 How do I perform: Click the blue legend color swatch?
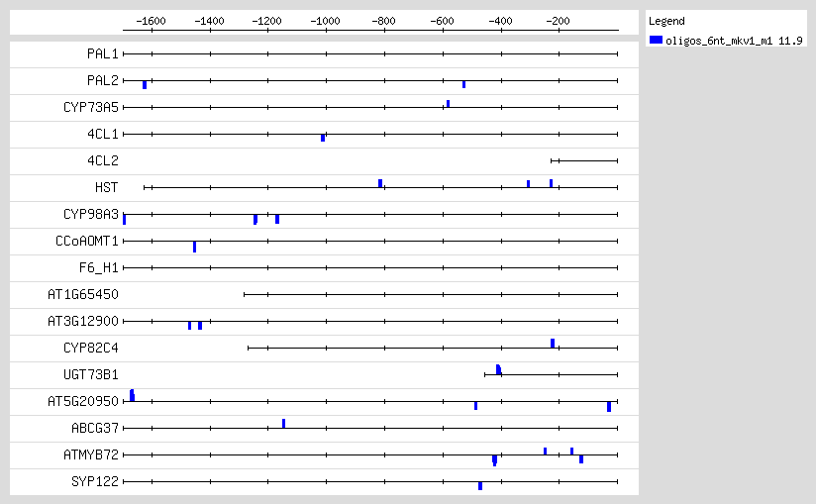coord(656,40)
